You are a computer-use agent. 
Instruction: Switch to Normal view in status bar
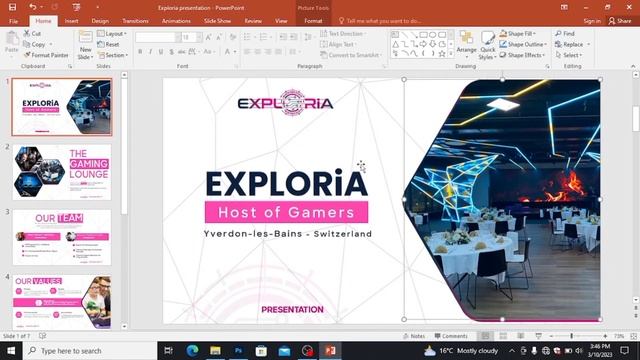click(485, 336)
